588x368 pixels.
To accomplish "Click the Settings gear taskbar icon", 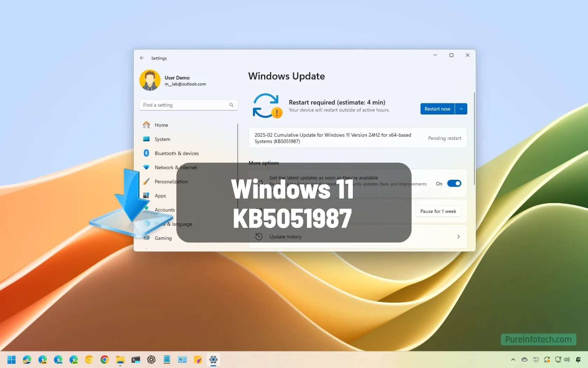I will (x=213, y=360).
